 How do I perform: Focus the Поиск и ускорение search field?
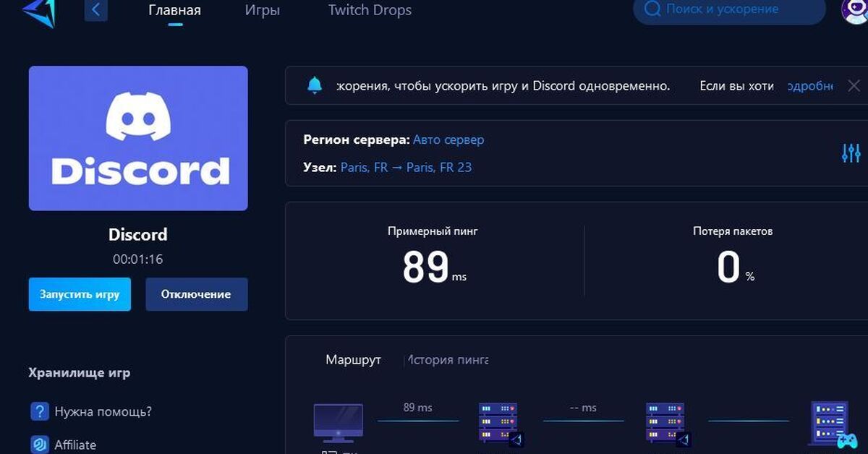pos(729,9)
